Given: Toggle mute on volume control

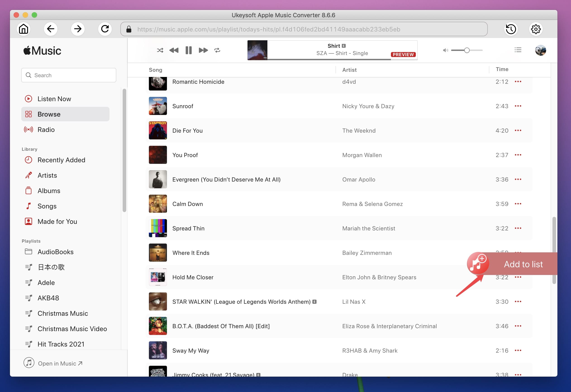Looking at the screenshot, I should pos(445,50).
